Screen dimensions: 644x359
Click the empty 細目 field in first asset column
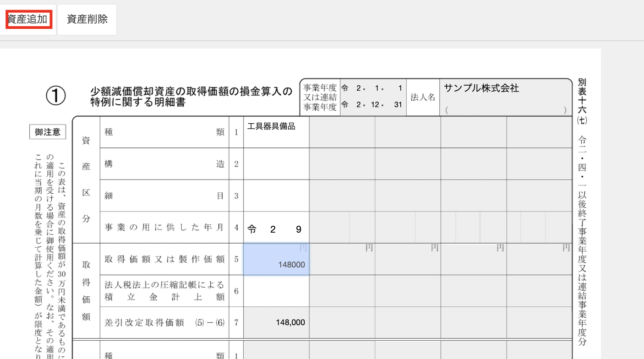(276, 196)
